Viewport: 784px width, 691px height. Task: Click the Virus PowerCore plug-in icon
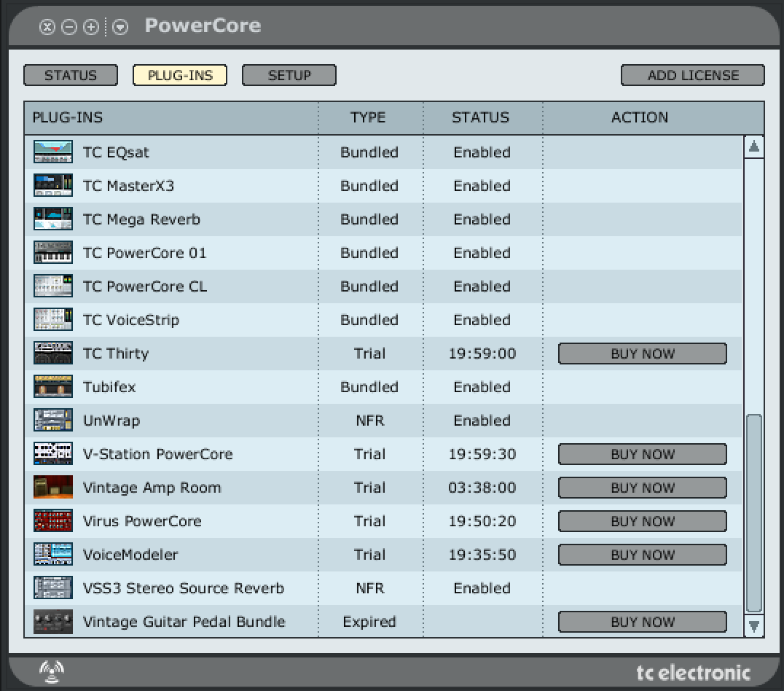pos(53,521)
